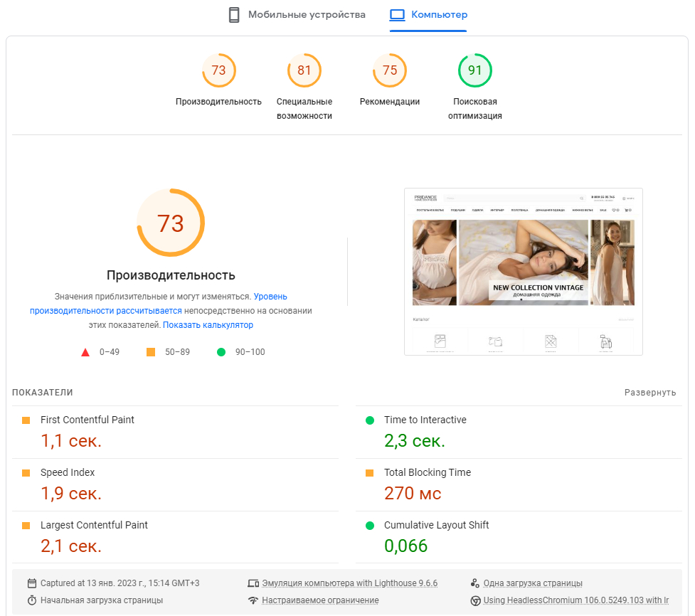Click the red triangle 0–49 legend icon
This screenshot has height=616, width=695.
tap(85, 352)
